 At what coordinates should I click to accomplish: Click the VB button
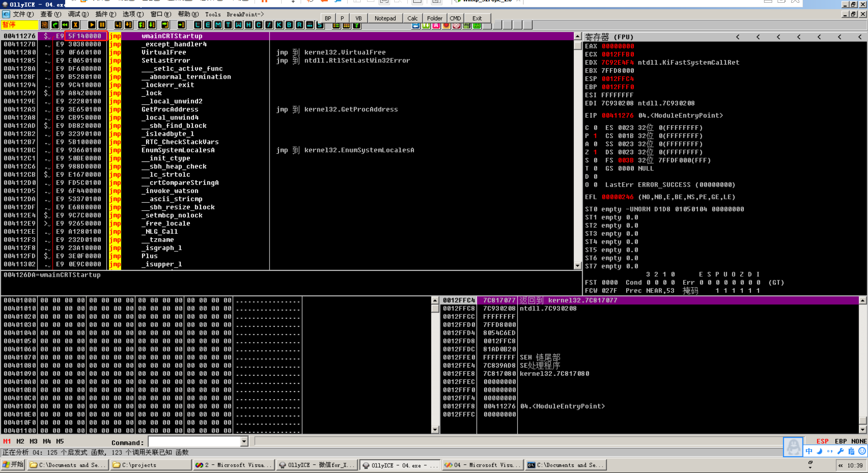pyautogui.click(x=359, y=18)
